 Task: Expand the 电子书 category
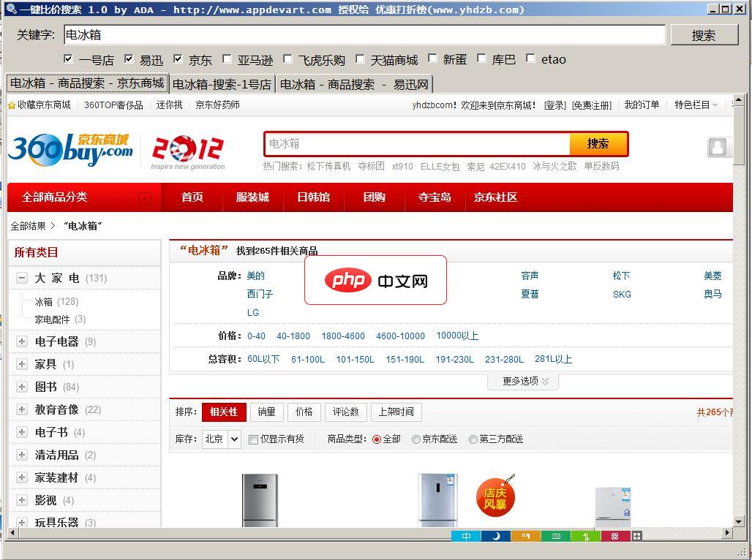pyautogui.click(x=22, y=431)
